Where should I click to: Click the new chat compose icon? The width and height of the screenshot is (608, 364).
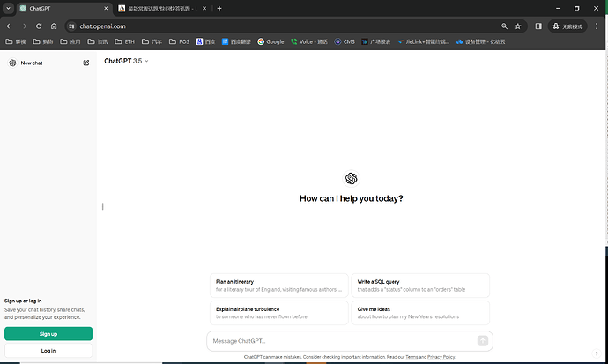[x=86, y=63]
